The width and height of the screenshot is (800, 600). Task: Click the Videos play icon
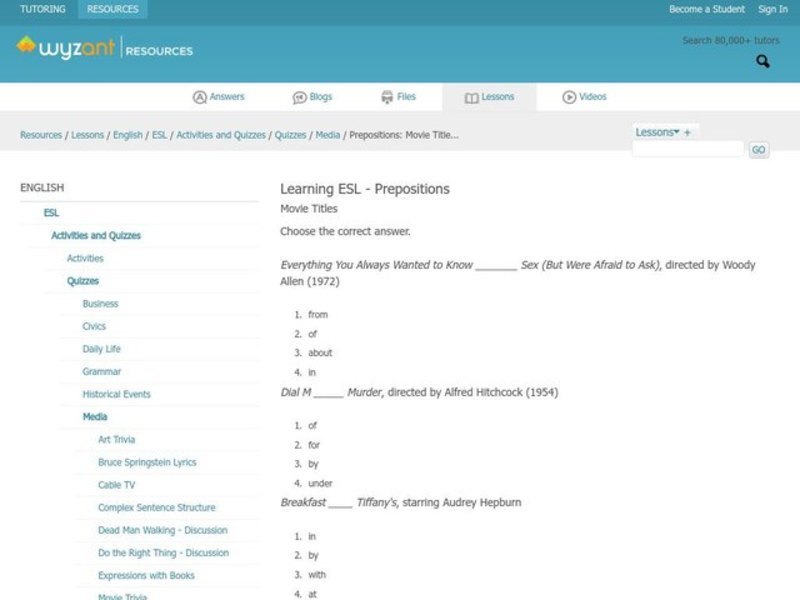coord(569,97)
